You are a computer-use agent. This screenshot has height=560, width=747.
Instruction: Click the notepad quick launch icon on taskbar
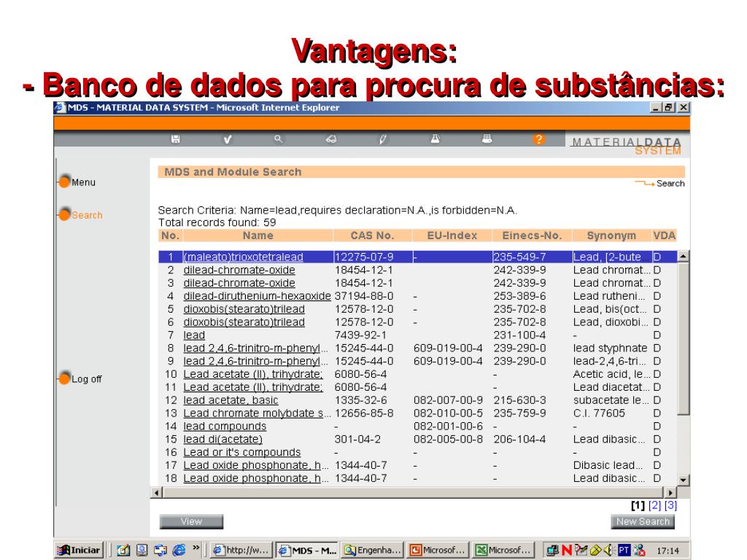pyautogui.click(x=123, y=550)
